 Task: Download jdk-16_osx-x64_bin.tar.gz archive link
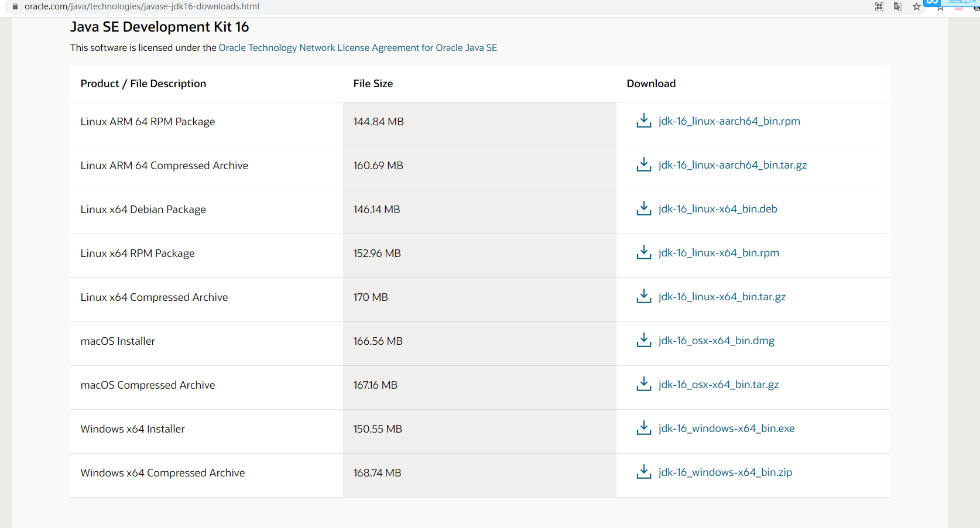(x=718, y=385)
